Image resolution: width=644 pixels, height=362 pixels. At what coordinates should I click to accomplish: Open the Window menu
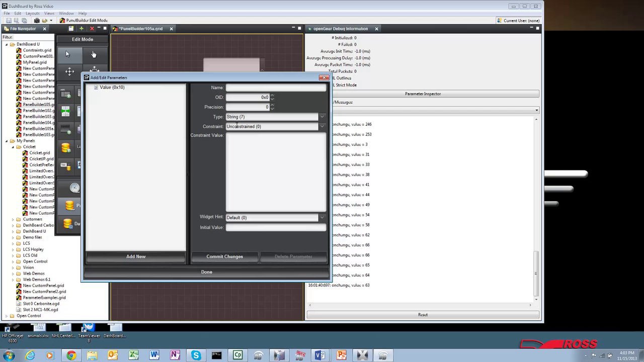tap(66, 13)
